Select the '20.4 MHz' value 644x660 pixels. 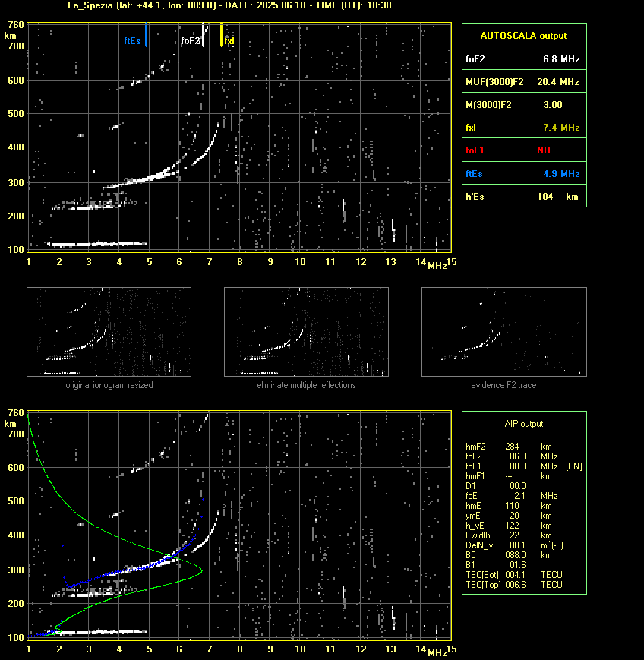[x=558, y=82]
